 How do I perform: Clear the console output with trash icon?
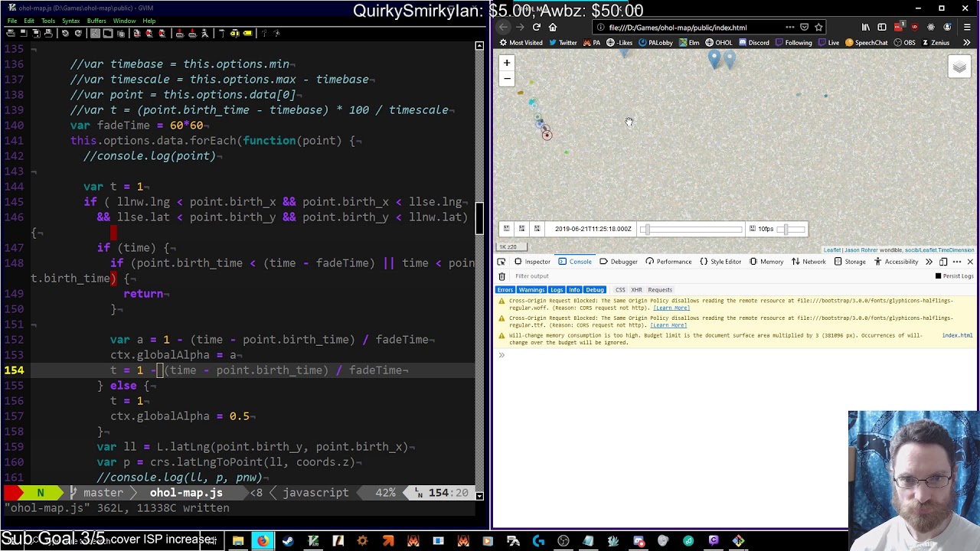point(502,276)
